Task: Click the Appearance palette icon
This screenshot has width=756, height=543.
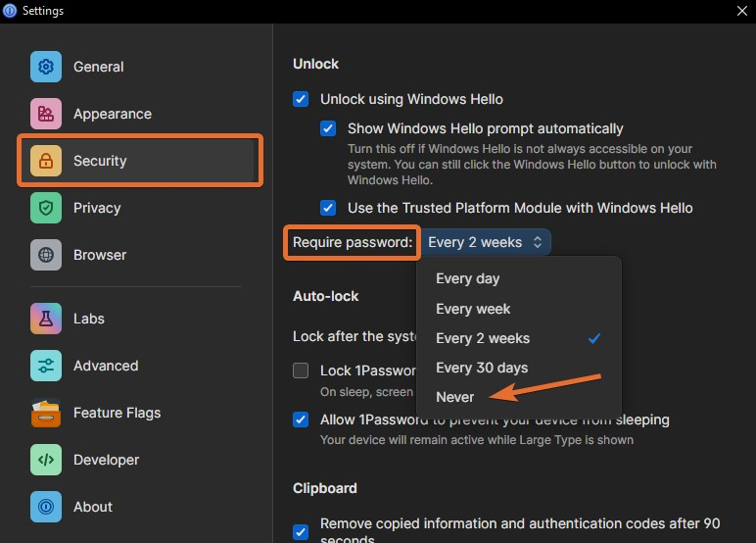Action: pyautogui.click(x=46, y=114)
